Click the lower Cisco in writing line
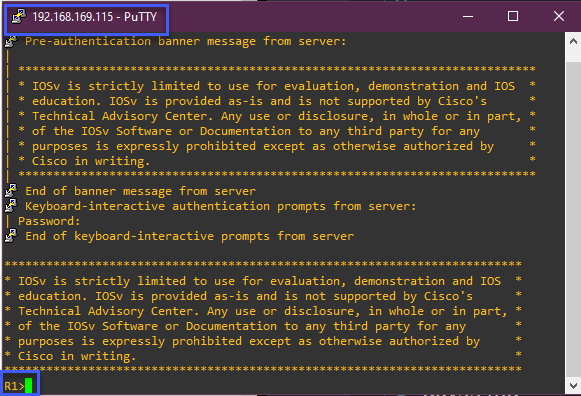 (77, 356)
